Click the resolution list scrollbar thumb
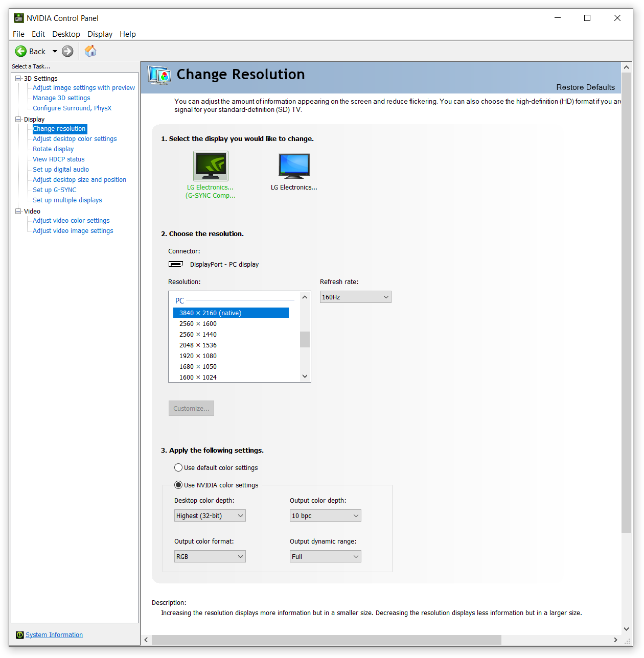This screenshot has height=658, width=644. point(305,339)
